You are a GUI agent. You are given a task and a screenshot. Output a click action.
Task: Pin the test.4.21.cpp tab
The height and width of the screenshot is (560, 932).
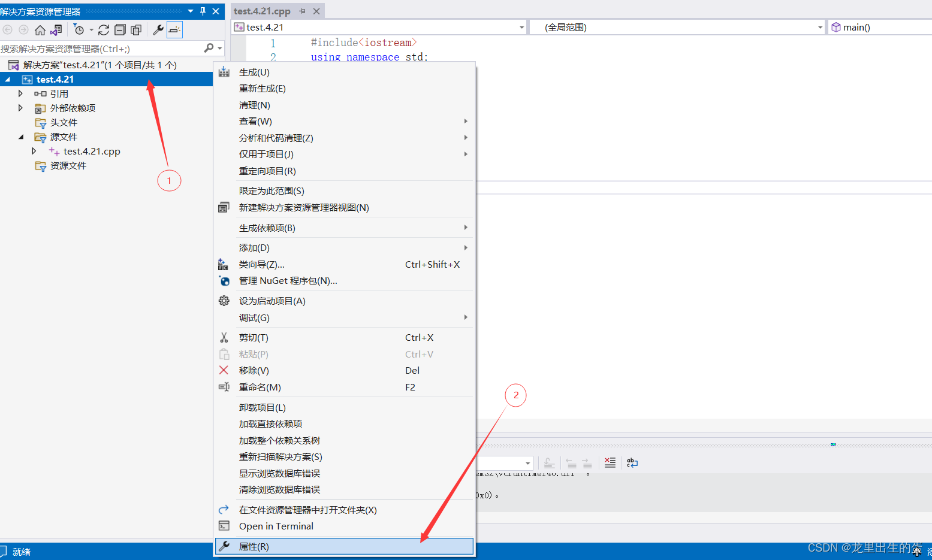(x=303, y=11)
